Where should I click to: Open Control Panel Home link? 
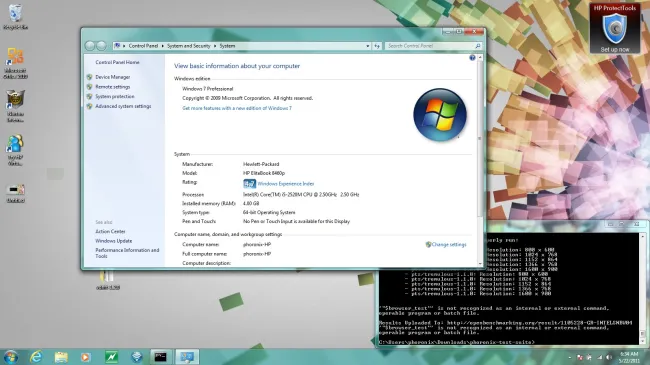pyautogui.click(x=117, y=62)
